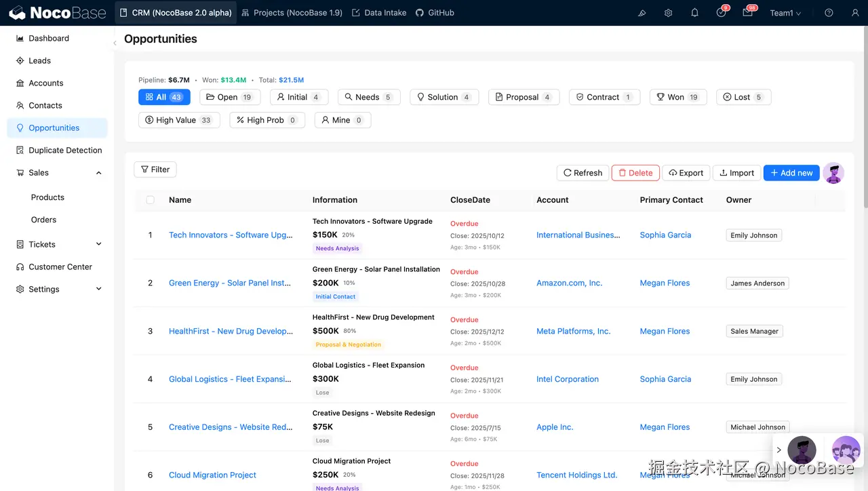Open the notifications bell
This screenshot has width=868, height=491.
(695, 13)
